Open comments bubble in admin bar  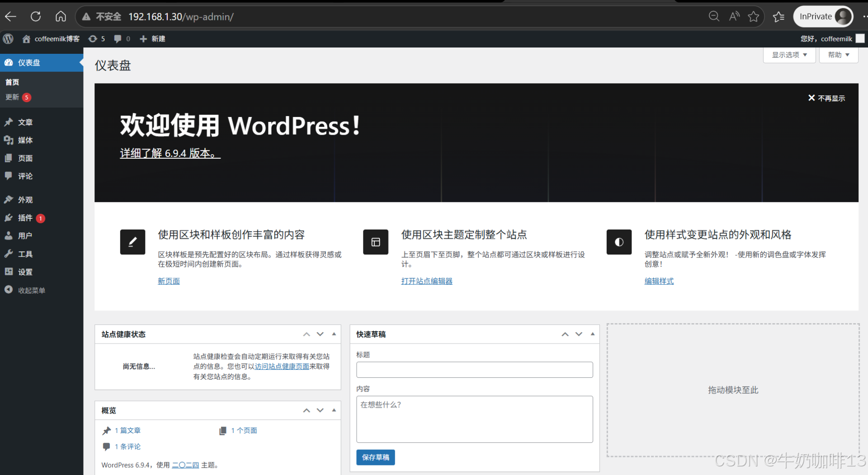(x=122, y=39)
